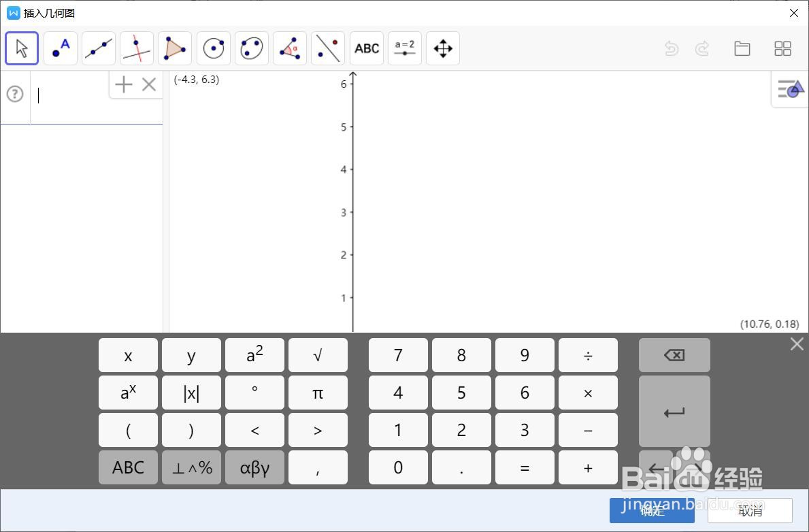Screen dimensions: 809x532
Task: Select the Perpendicular line tool
Action: [137, 48]
